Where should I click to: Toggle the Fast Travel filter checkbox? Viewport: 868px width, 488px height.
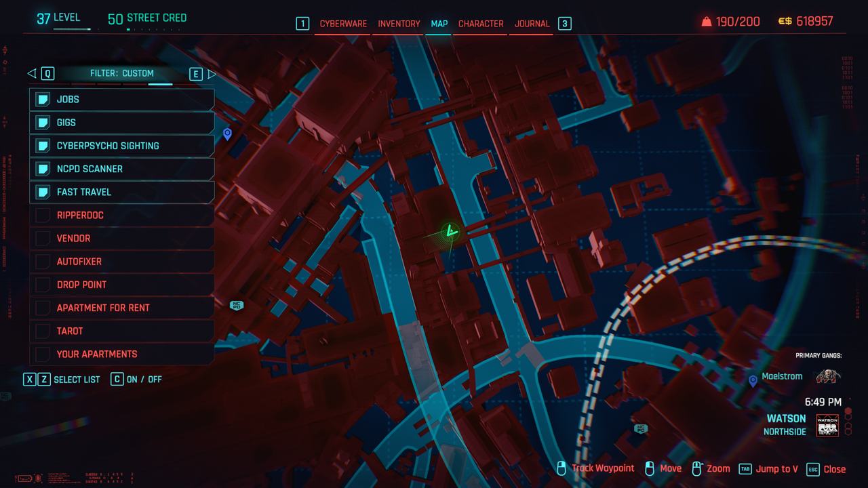[x=43, y=192]
